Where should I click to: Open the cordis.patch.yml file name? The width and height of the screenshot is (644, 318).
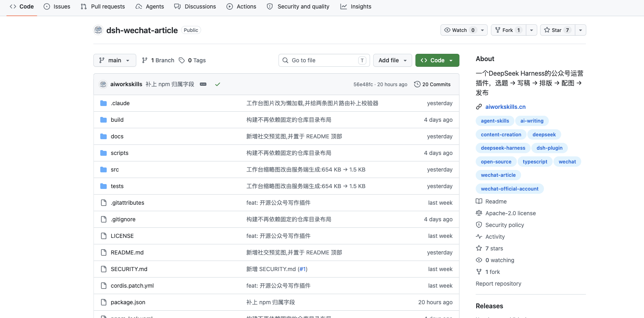click(x=132, y=286)
